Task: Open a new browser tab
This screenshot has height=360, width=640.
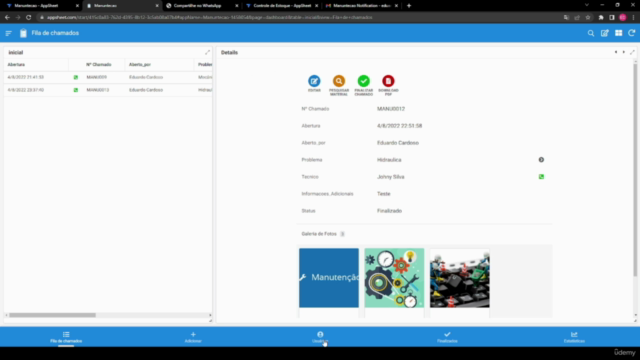Action: coord(409,6)
